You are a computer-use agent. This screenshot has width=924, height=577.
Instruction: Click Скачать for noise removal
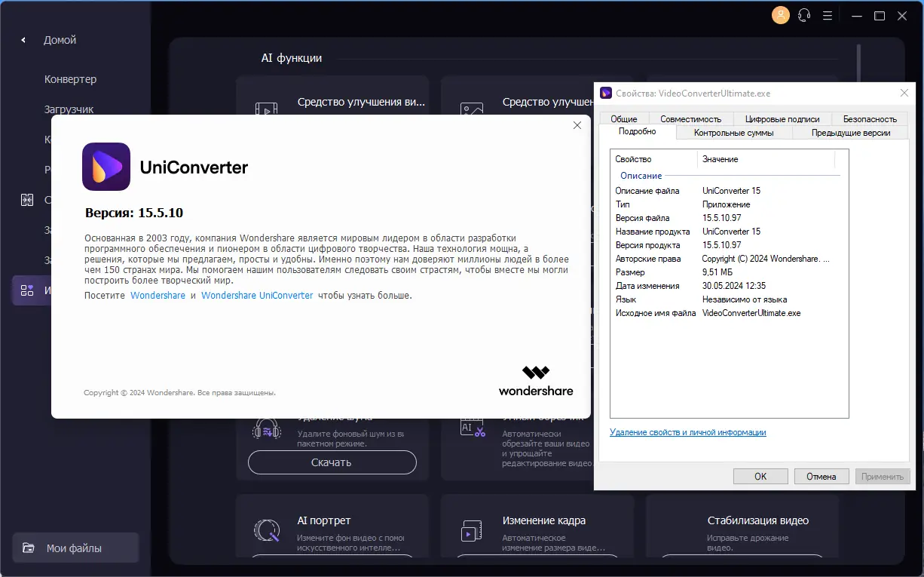coord(332,462)
